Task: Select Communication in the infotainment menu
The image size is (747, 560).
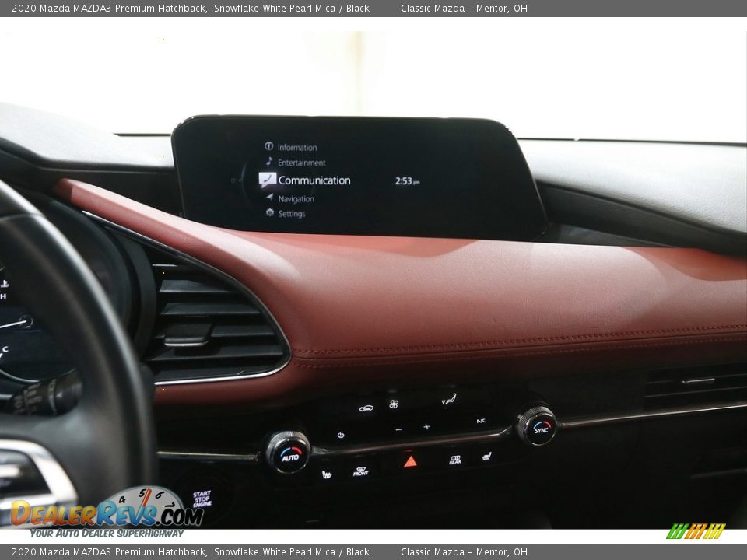Action: coord(314,180)
